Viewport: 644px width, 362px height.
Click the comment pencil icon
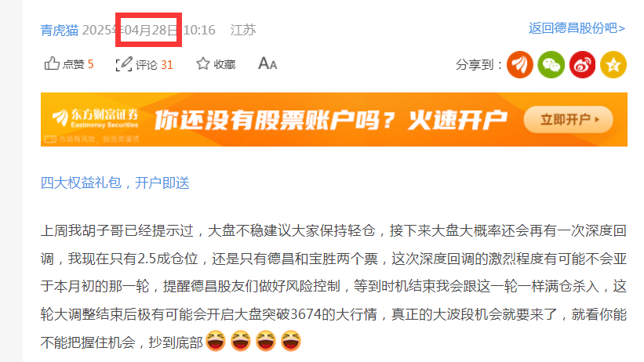point(124,64)
